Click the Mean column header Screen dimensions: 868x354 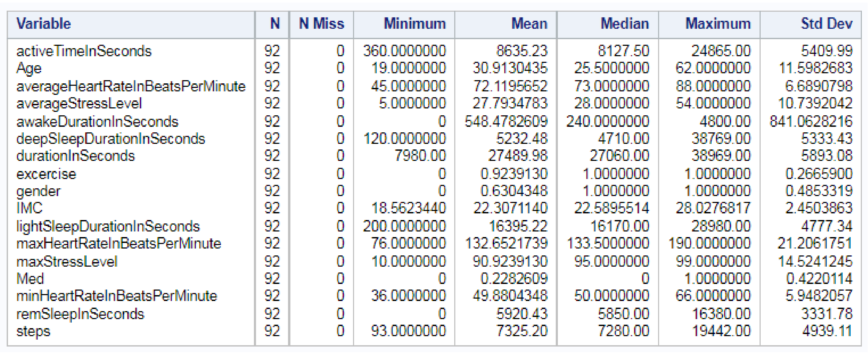tap(529, 24)
